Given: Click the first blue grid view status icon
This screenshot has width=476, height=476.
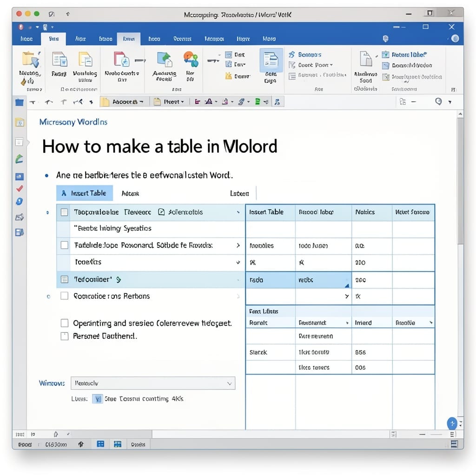Looking at the screenshot, I should coord(100,444).
